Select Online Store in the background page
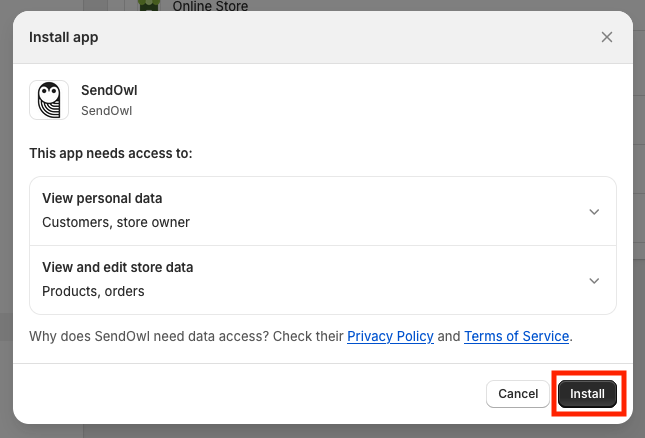Viewport: 645px width, 438px height. point(210,6)
